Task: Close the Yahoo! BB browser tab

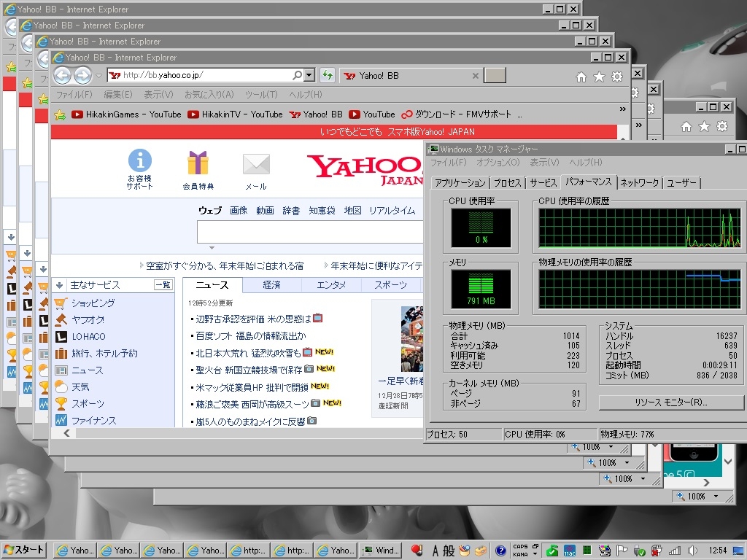Action: click(x=475, y=76)
